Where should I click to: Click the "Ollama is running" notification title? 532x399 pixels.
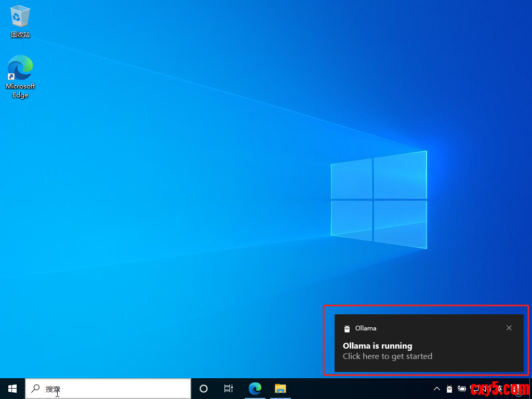coord(378,346)
